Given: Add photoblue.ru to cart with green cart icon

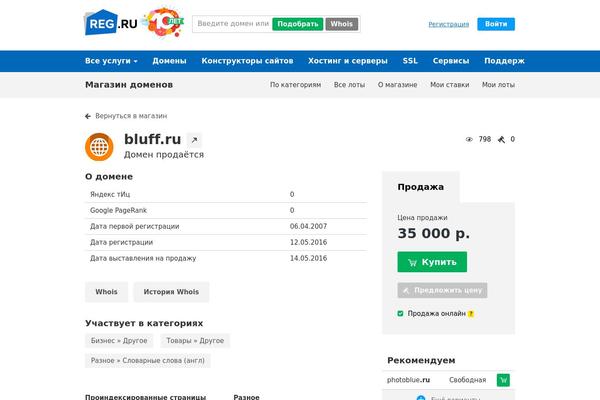Looking at the screenshot, I should (503, 380).
